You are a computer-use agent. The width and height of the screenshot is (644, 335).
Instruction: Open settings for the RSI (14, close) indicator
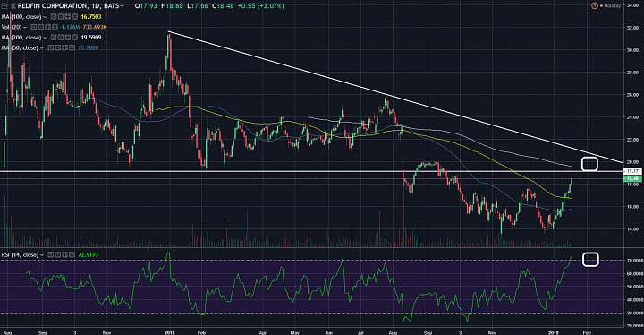[x=58, y=254]
